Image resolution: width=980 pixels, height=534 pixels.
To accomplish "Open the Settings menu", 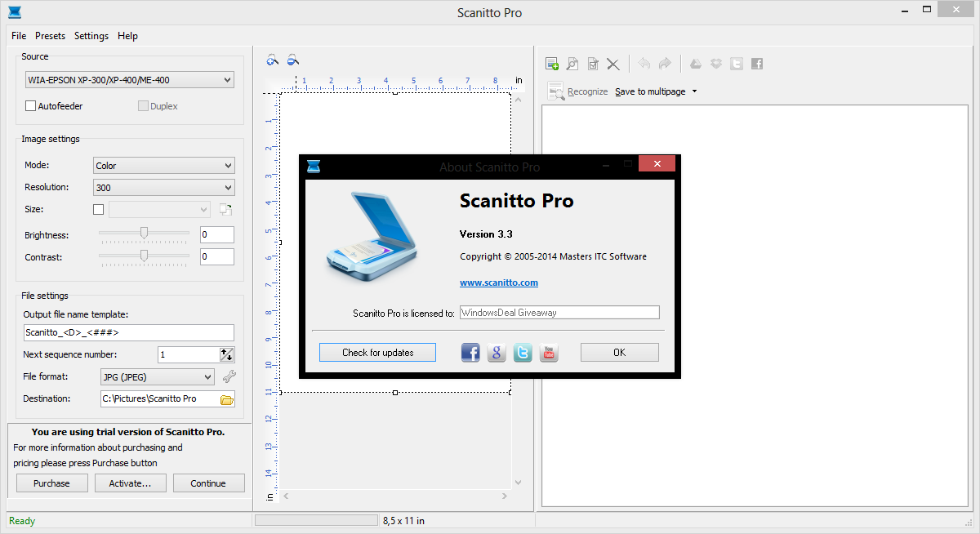I will tap(91, 36).
